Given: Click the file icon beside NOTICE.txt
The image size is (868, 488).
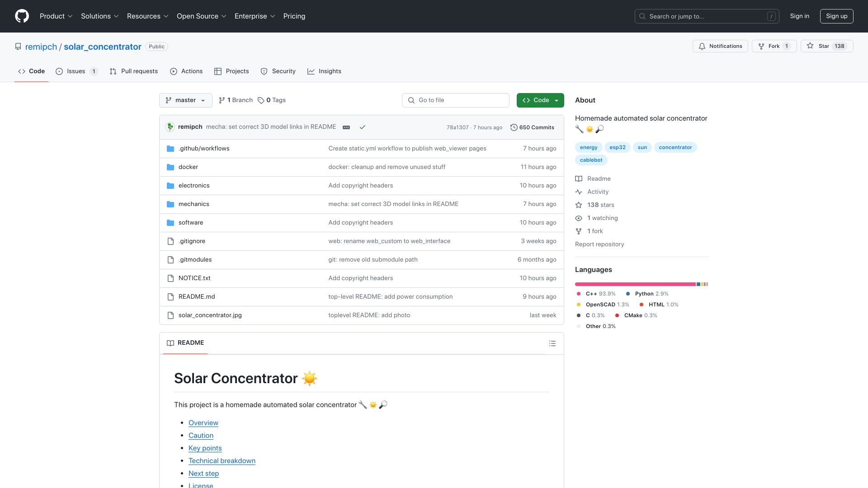Looking at the screenshot, I should coord(170,278).
